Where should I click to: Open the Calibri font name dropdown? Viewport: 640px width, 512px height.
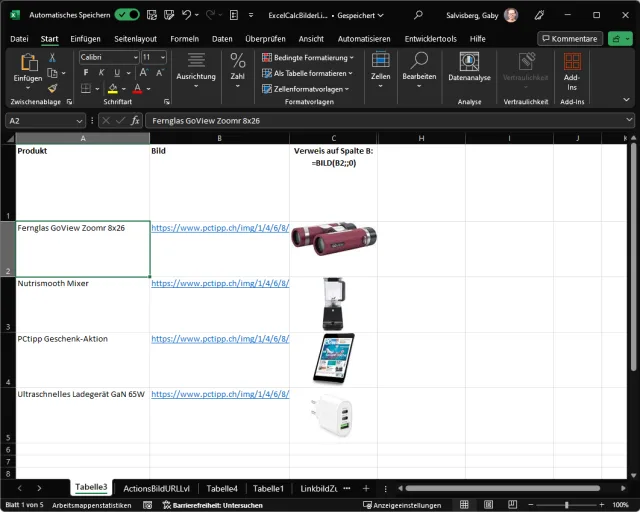(133, 58)
